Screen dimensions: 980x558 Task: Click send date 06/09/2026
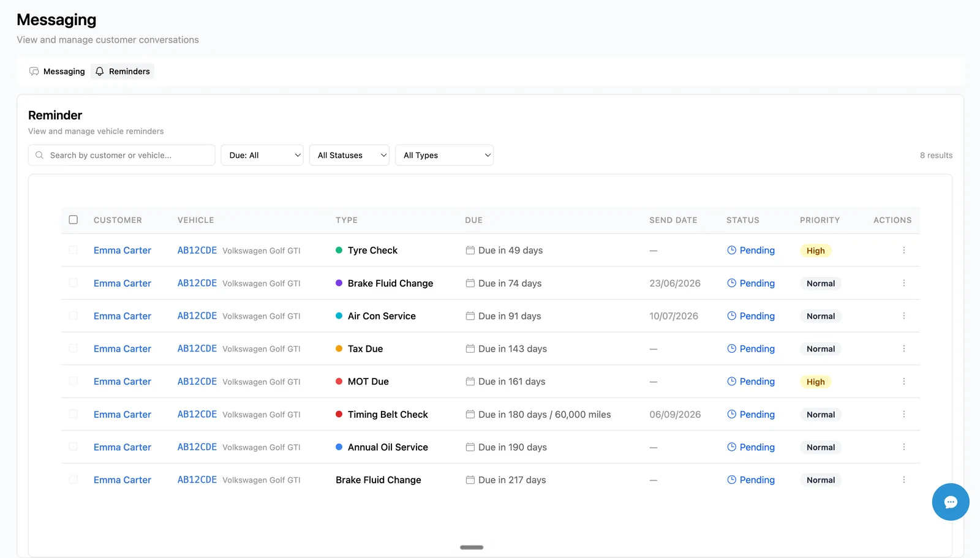tap(675, 415)
